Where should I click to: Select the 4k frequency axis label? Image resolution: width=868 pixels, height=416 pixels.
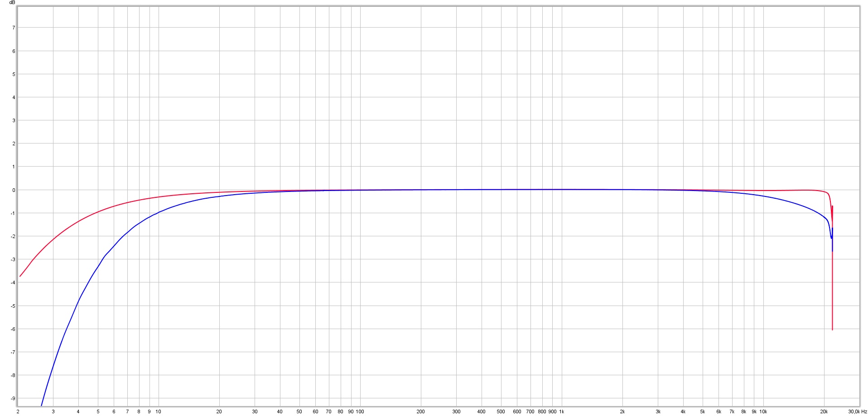click(683, 411)
